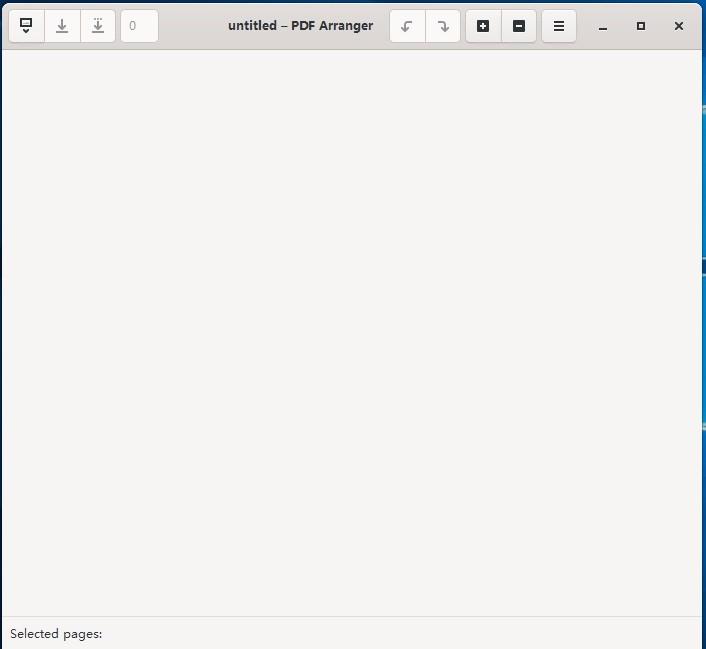Open the import PDF file button
Viewport: 706px width, 649px height.
pos(27,26)
